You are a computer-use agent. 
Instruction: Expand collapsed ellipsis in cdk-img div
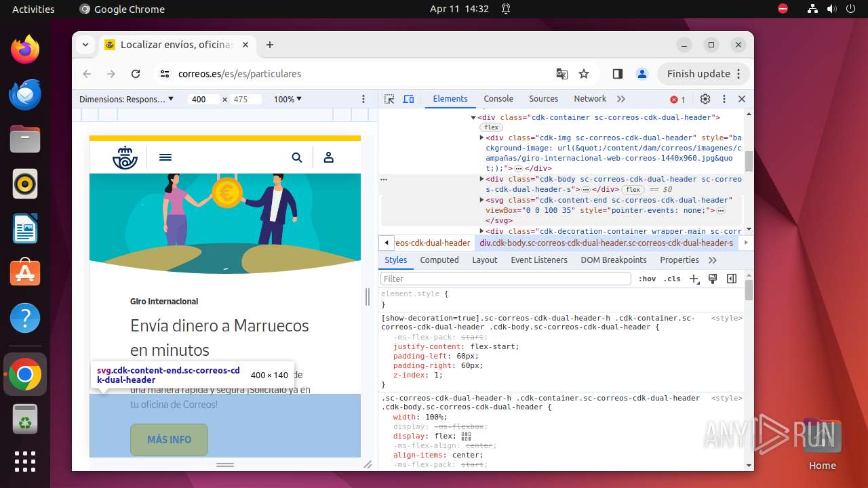pyautogui.click(x=518, y=168)
